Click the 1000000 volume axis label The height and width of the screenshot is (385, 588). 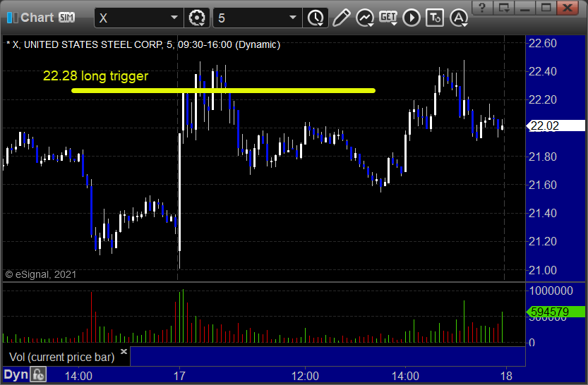click(551, 291)
